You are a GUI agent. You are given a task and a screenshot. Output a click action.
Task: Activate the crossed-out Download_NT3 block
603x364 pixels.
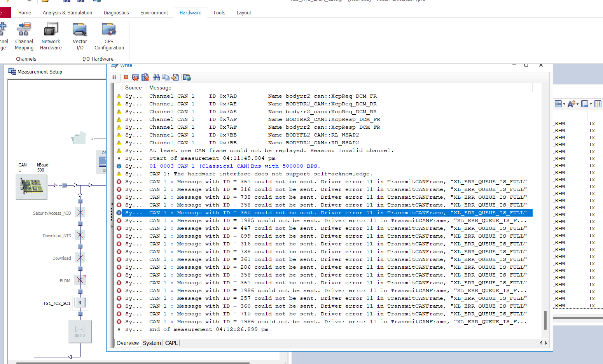tap(80, 235)
